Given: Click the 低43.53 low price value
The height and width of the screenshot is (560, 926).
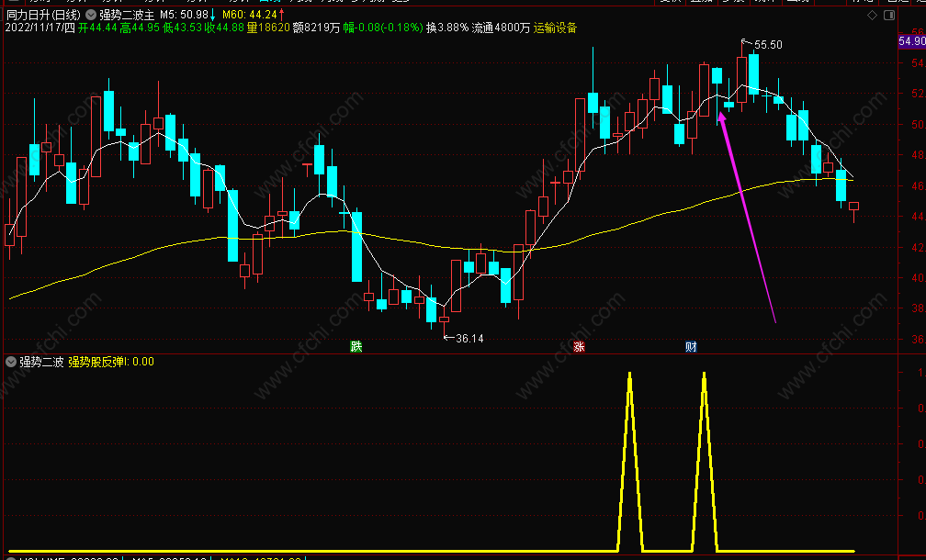Looking at the screenshot, I should click(x=182, y=28).
